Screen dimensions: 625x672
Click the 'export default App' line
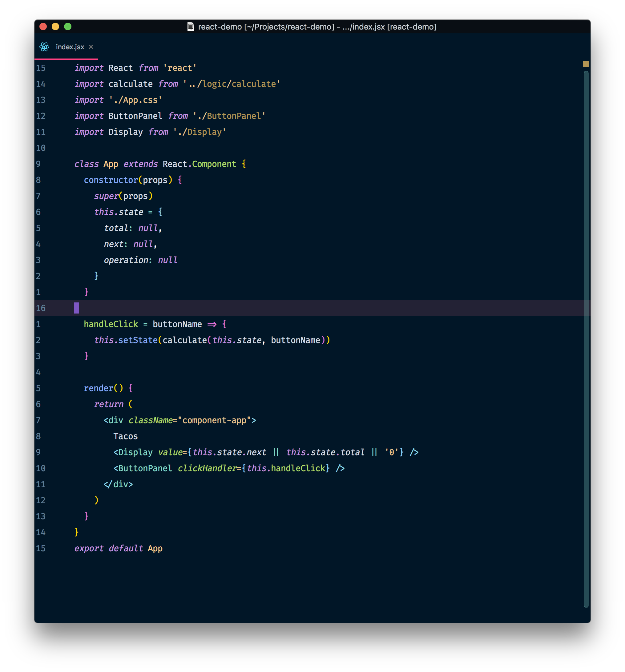[x=118, y=548]
